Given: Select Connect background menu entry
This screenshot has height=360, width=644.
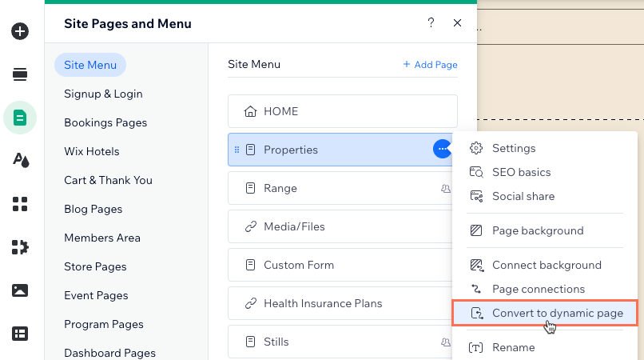Looking at the screenshot, I should (x=545, y=265).
